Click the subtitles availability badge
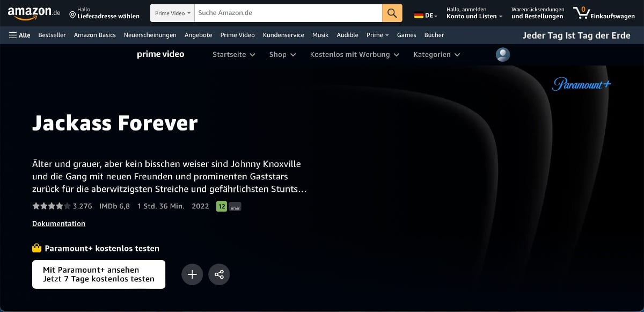The image size is (644, 312). [x=235, y=206]
